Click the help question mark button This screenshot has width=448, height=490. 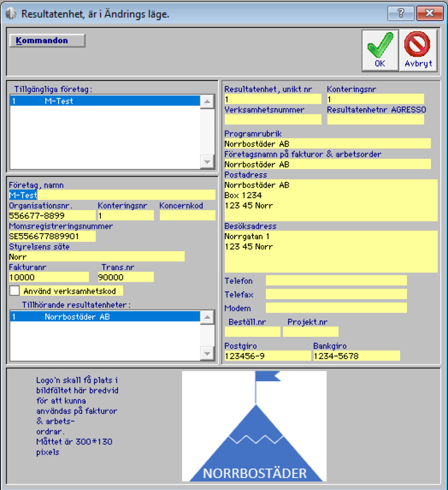pos(401,13)
